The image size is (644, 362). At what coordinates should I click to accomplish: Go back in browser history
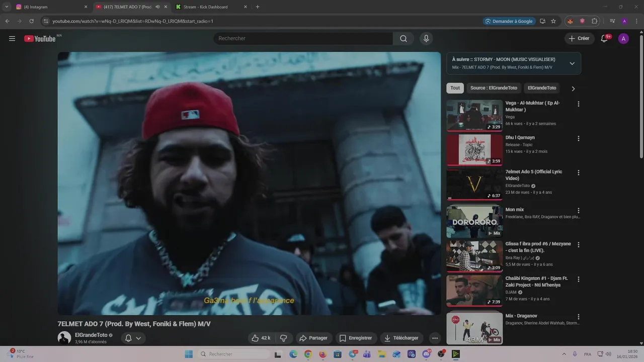(x=7, y=21)
